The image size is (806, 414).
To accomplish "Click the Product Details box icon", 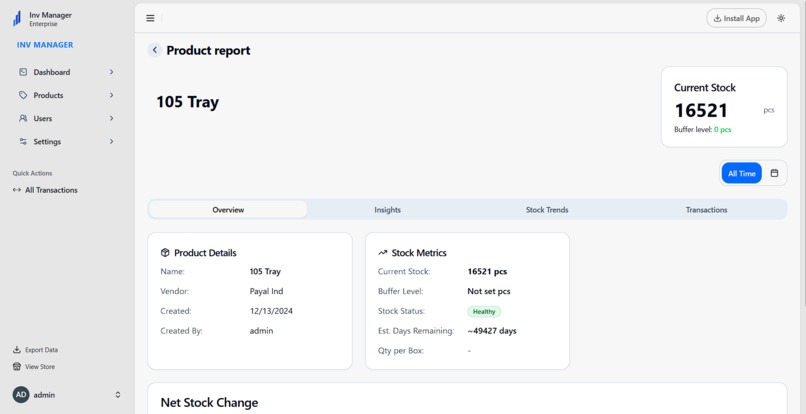I will [165, 253].
